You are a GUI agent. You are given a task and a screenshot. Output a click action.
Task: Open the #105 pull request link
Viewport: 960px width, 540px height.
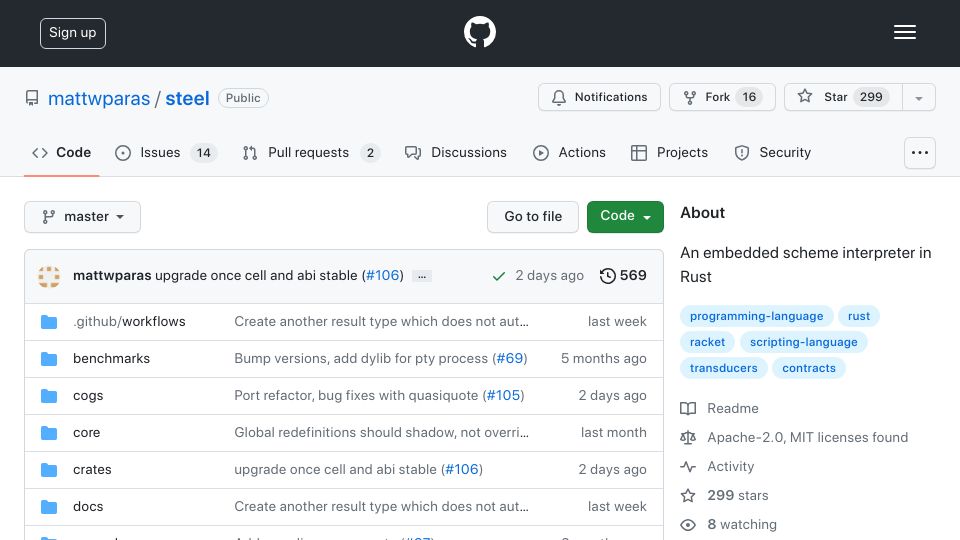tap(503, 396)
